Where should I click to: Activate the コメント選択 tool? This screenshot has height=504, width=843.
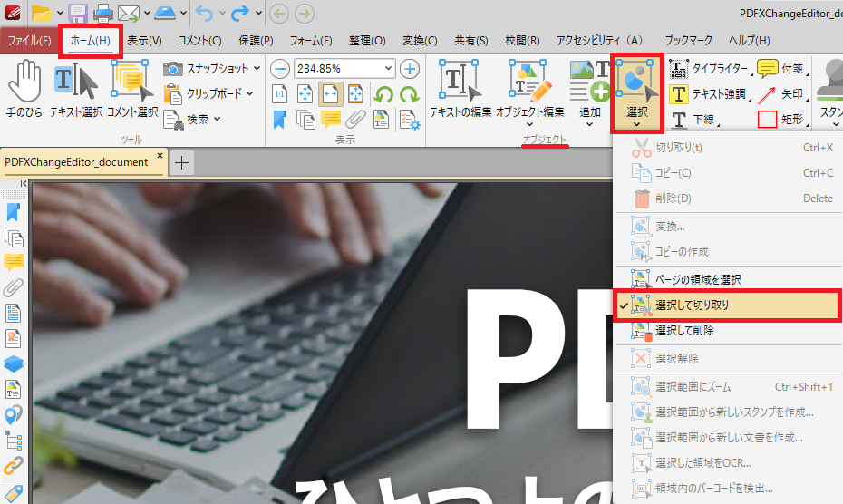coord(132,89)
